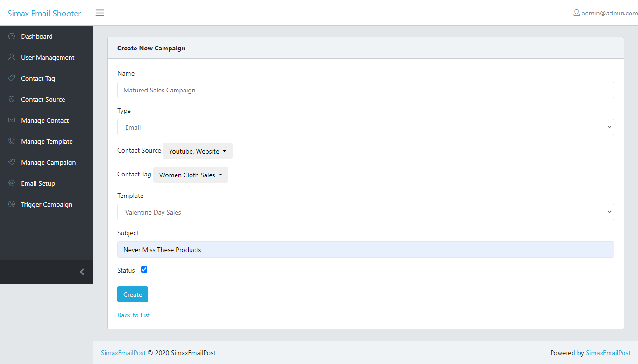
Task: Click the Contact Tag icon in sidebar
Action: 12,78
